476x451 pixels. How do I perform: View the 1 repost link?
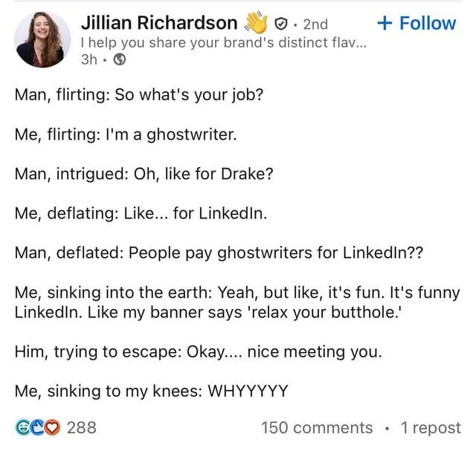click(430, 427)
